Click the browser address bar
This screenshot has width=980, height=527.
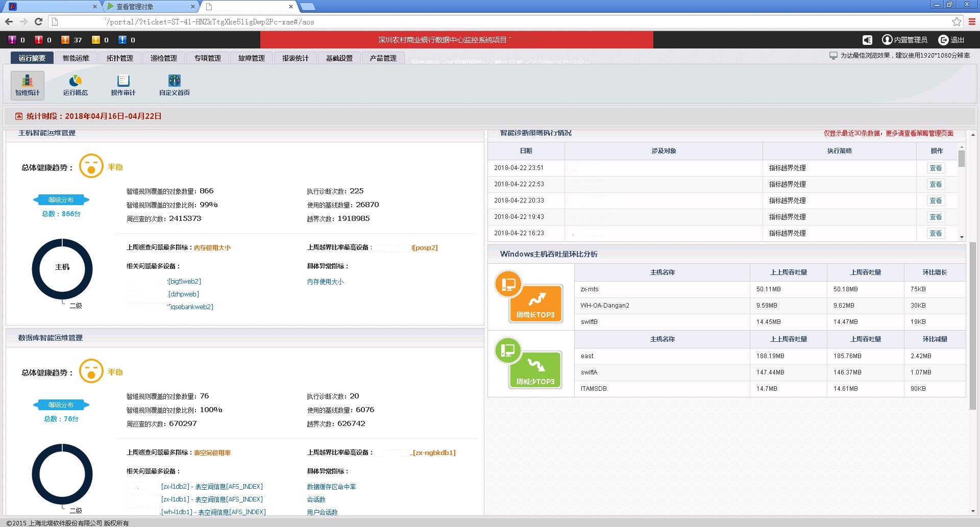point(500,22)
